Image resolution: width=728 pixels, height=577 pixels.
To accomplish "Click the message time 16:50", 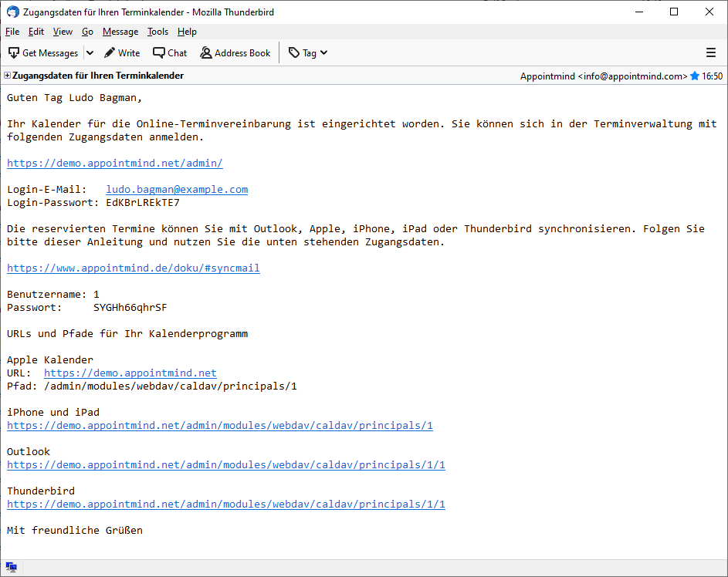I will [713, 76].
